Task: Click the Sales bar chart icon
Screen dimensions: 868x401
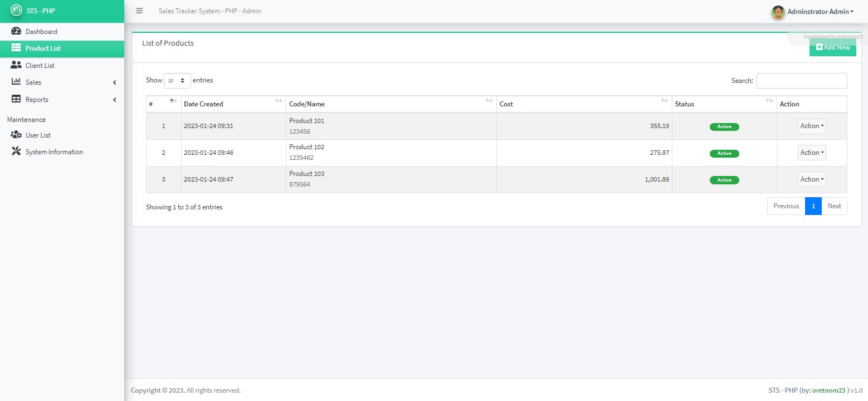Action: click(16, 82)
